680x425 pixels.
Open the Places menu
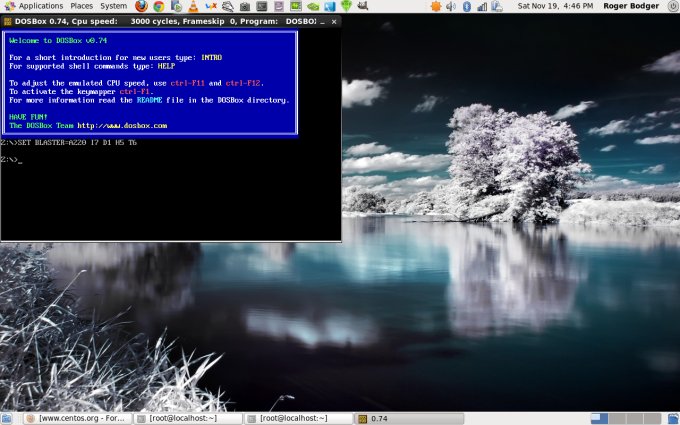click(81, 6)
